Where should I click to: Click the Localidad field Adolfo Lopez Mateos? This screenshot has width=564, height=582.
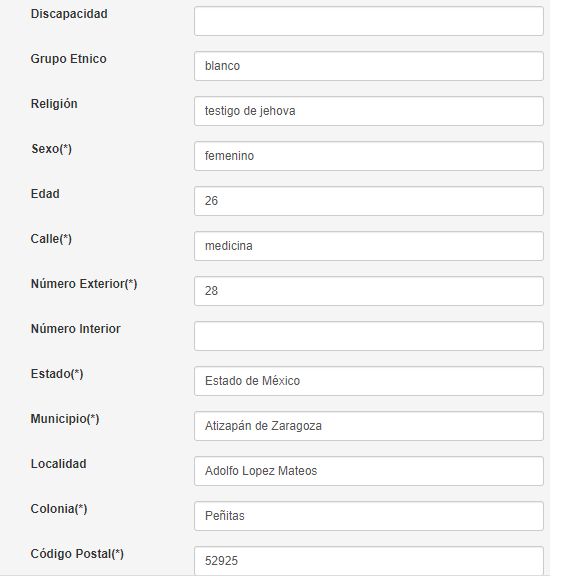tap(369, 471)
